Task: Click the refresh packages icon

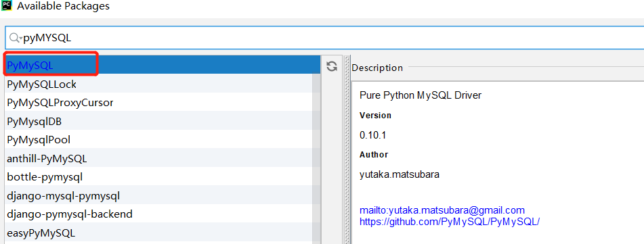Action: (331, 66)
